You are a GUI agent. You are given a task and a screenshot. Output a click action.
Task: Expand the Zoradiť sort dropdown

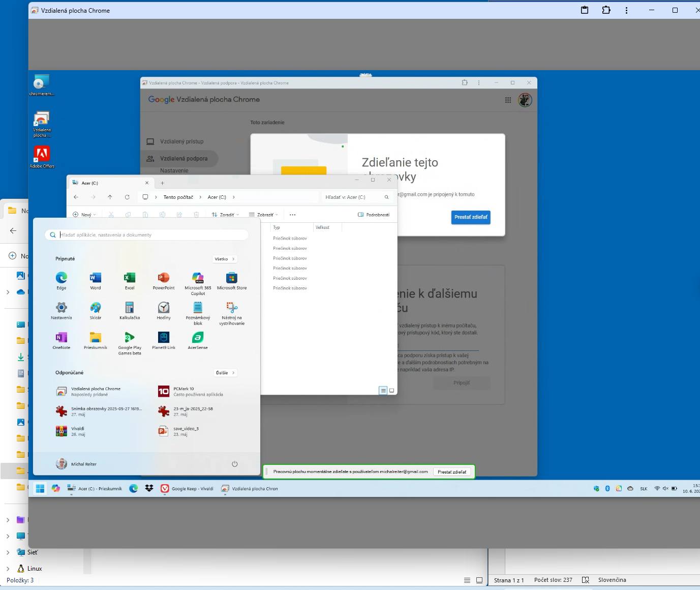225,215
